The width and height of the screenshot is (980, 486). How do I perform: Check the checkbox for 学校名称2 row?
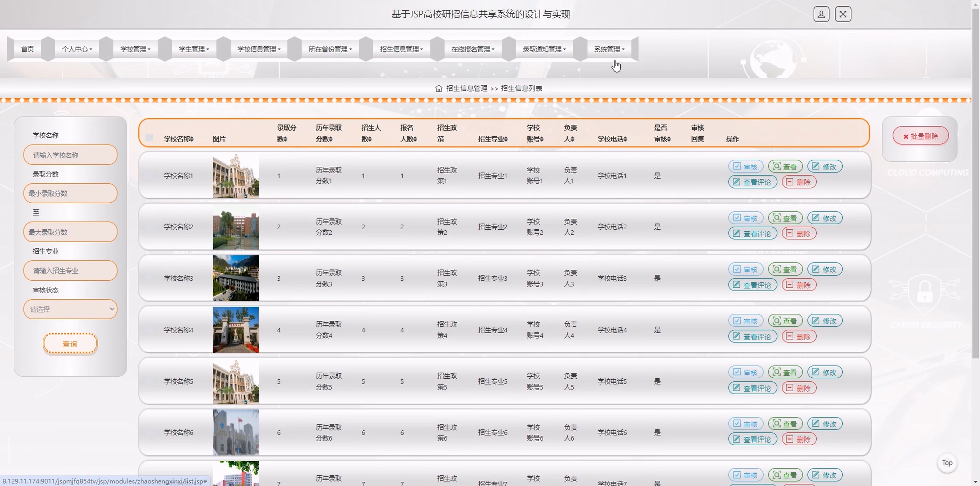coord(149,227)
